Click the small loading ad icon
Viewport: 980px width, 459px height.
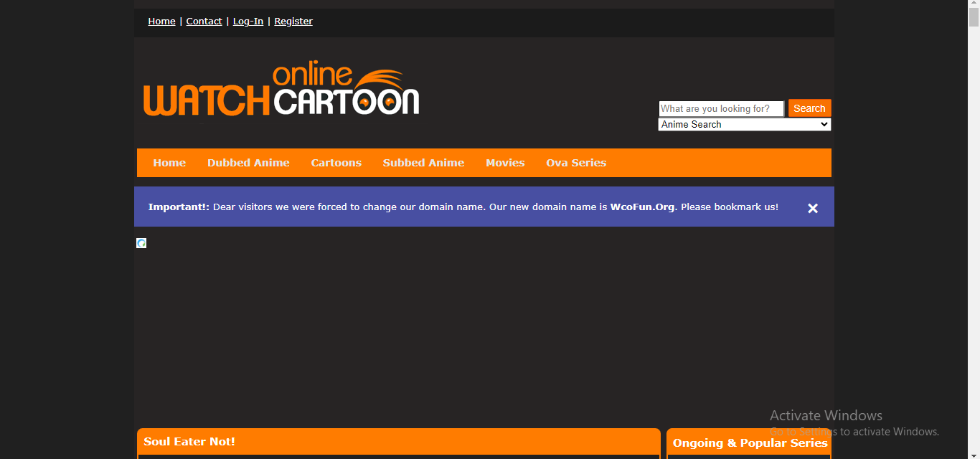[x=141, y=243]
